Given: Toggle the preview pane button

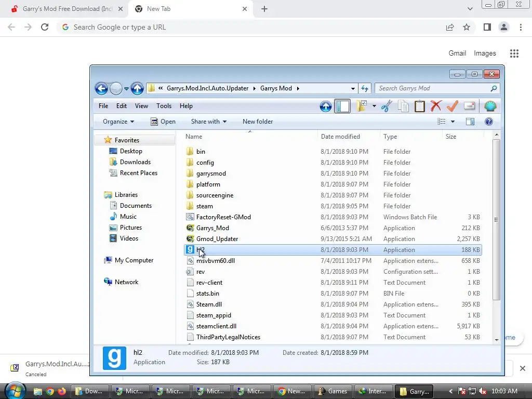Looking at the screenshot, I should coord(470,122).
